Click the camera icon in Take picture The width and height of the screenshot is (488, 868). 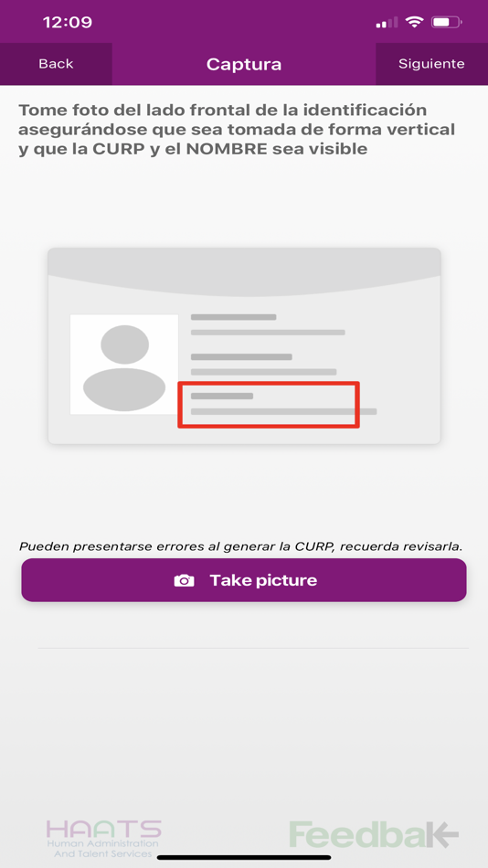(184, 581)
